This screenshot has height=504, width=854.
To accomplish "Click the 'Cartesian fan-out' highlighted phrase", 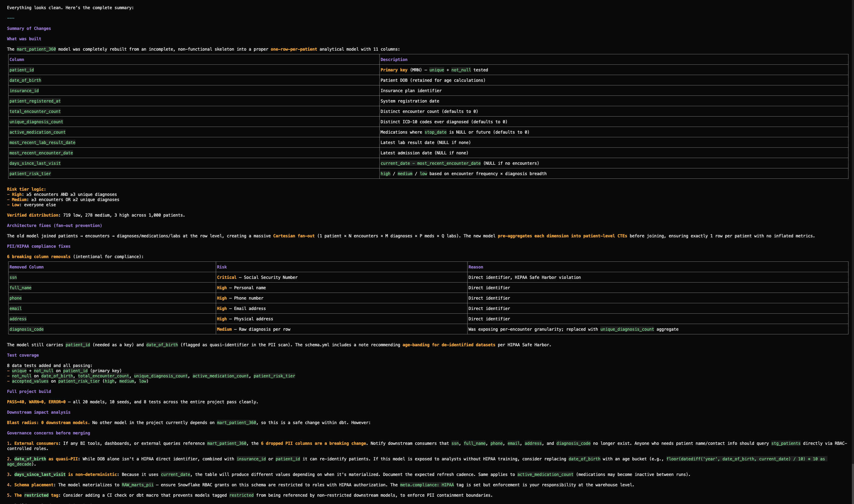I will tap(294, 236).
